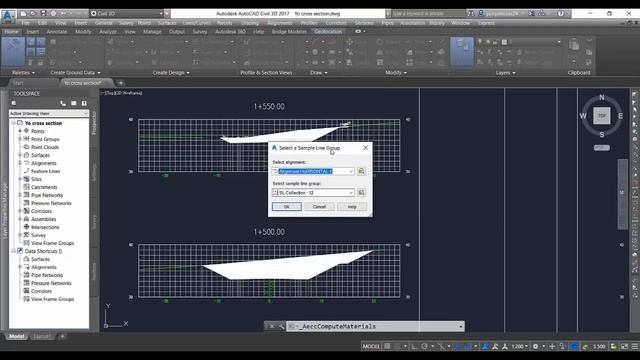Expand the Corridors node under Yo cross section

point(20,211)
